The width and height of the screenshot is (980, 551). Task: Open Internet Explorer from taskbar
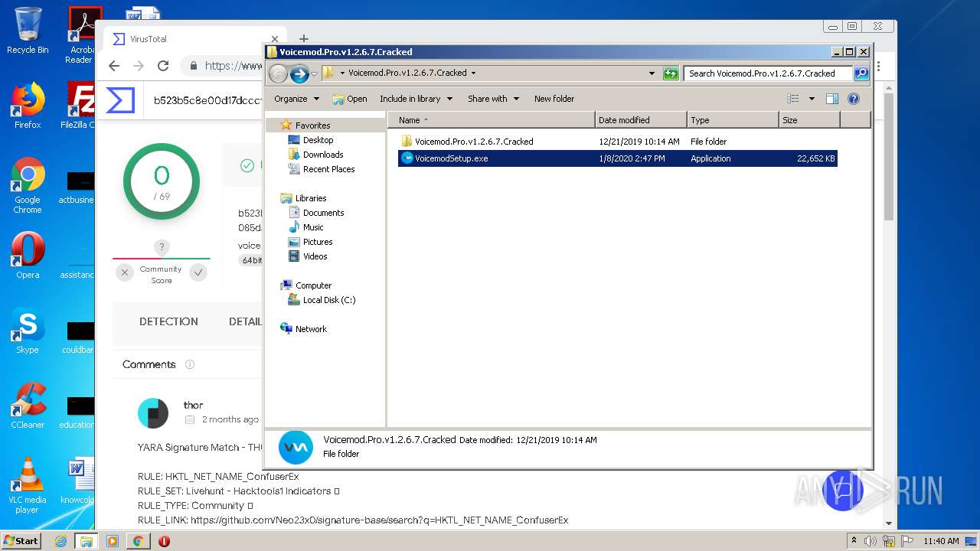coord(60,541)
